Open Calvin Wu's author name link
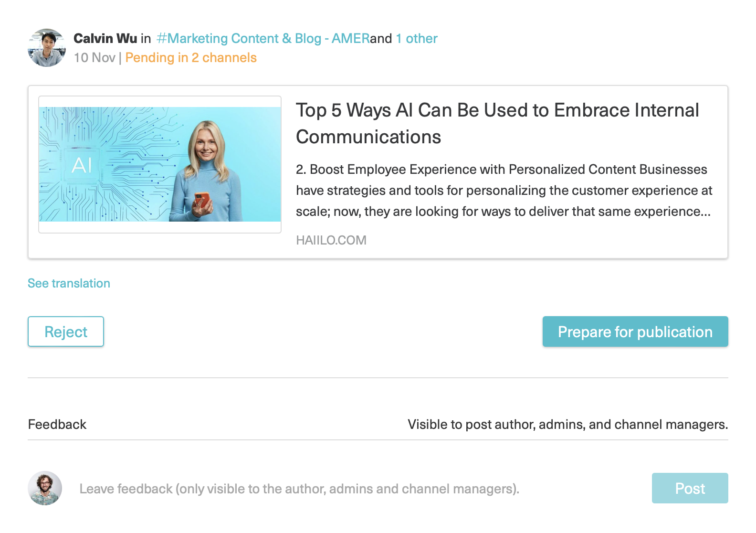Viewport: 756px width, 533px height. [105, 38]
